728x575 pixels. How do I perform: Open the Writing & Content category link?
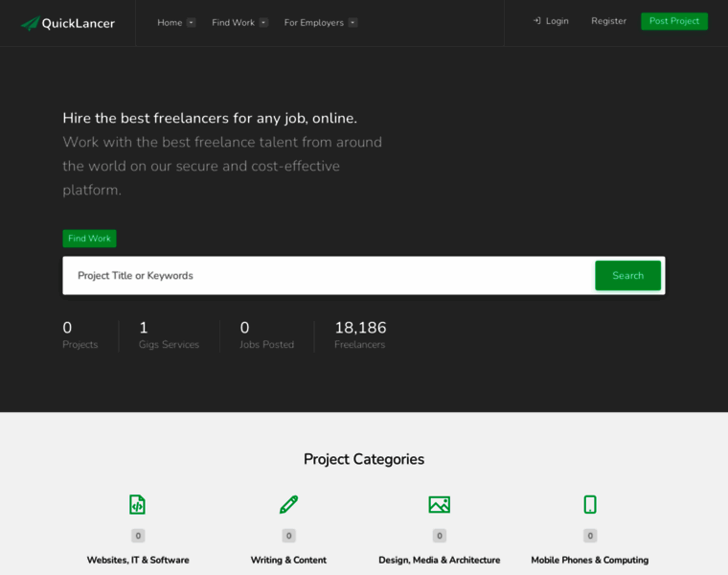click(288, 560)
